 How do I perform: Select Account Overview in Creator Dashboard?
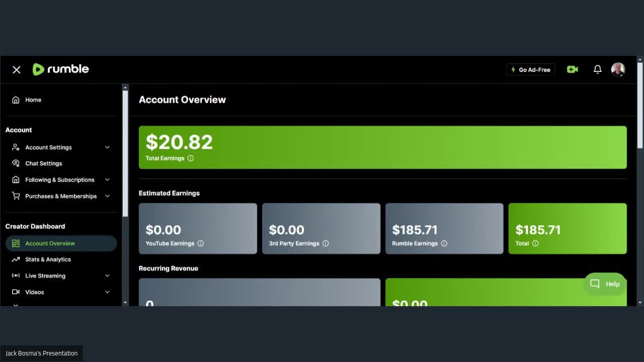pos(61,243)
